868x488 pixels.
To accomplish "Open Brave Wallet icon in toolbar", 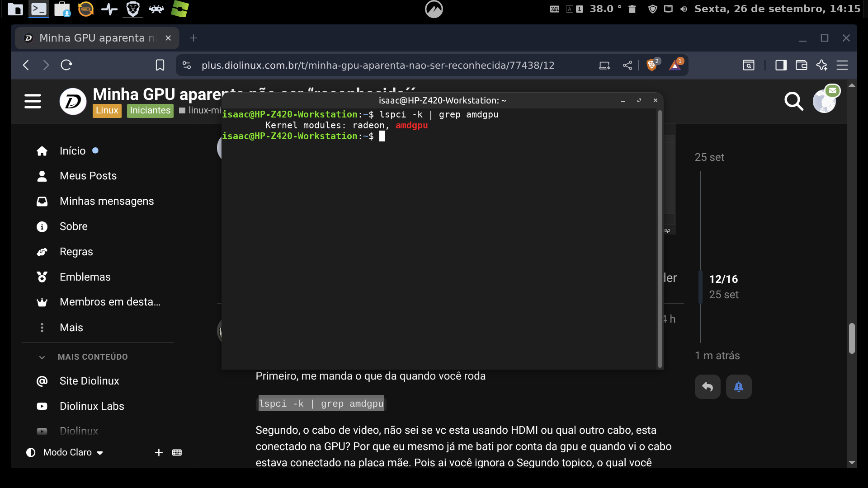I will coord(801,66).
